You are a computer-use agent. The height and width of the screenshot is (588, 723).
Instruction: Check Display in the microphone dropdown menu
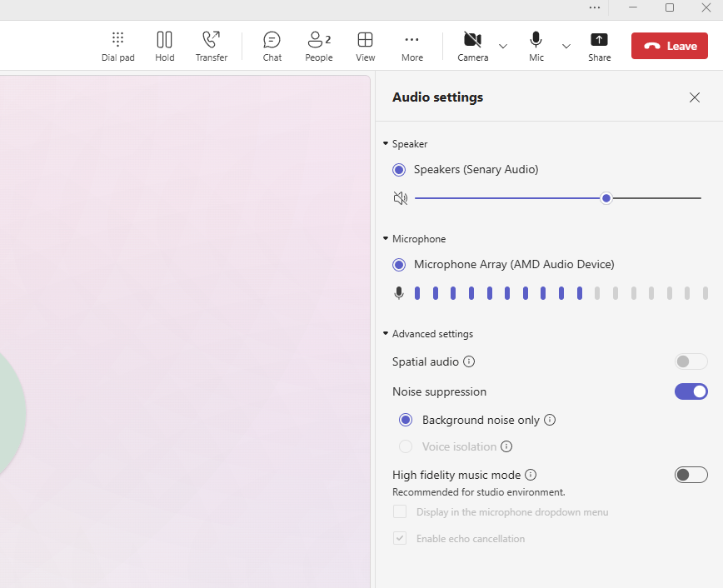(x=400, y=511)
